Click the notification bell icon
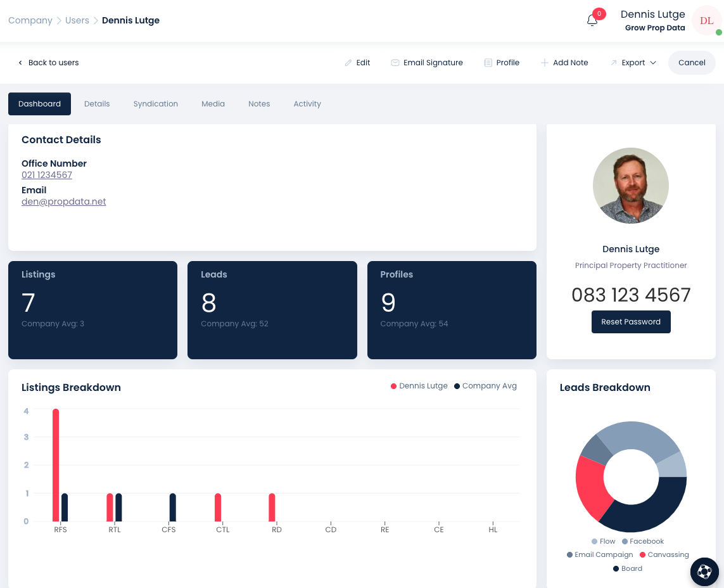Image resolution: width=724 pixels, height=588 pixels. 592,20
